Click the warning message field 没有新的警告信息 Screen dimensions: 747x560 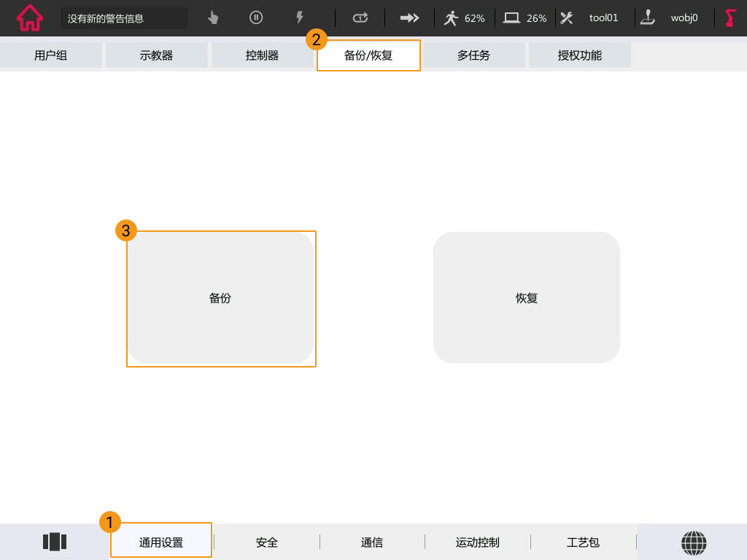click(124, 18)
